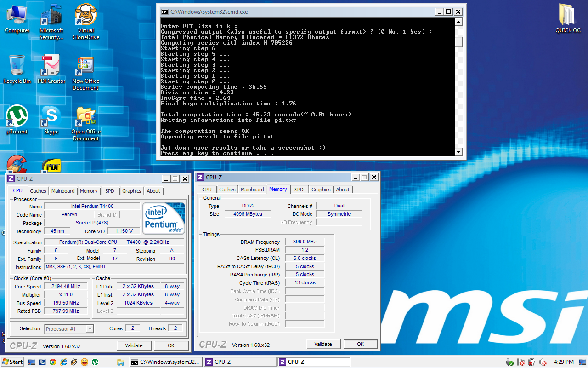Click the Intel Pentium inside logo
Image resolution: width=588 pixels, height=368 pixels.
(164, 218)
